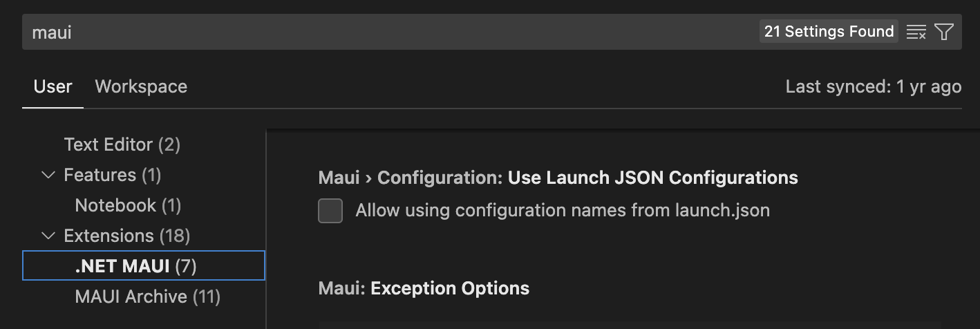Click the Last synced status text

pyautogui.click(x=874, y=86)
